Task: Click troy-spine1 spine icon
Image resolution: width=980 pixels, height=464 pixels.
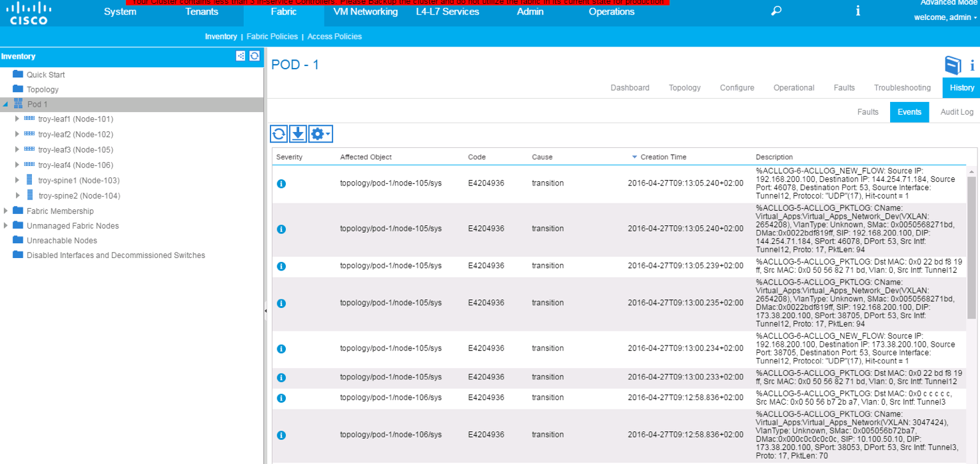Action: [x=29, y=180]
